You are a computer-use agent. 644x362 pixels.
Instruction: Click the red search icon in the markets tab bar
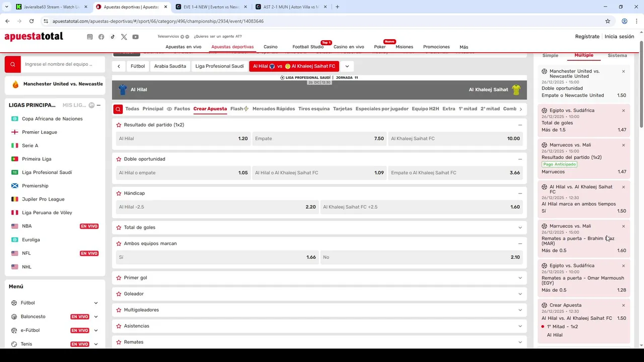pos(118,109)
